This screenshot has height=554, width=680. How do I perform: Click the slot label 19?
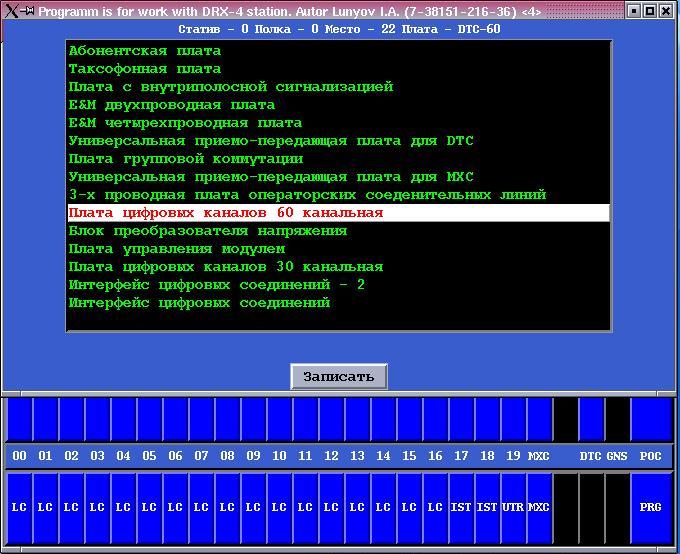coord(513,456)
